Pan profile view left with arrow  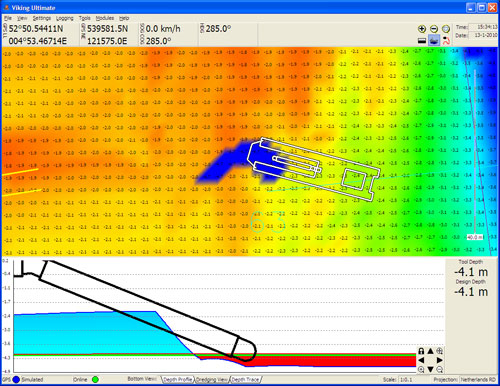[421, 360]
